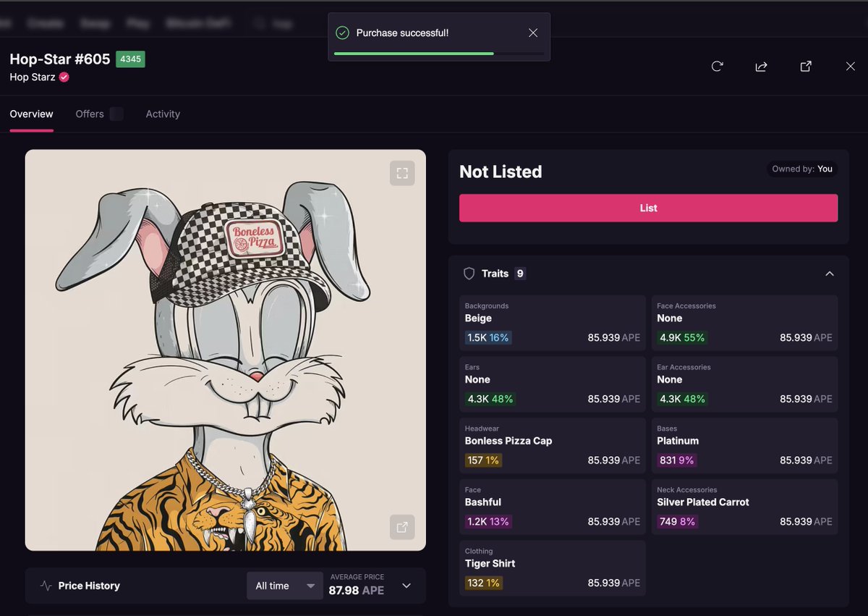The image size is (868, 616).
Task: Click the 749 8% rarity badge
Action: pyautogui.click(x=678, y=521)
